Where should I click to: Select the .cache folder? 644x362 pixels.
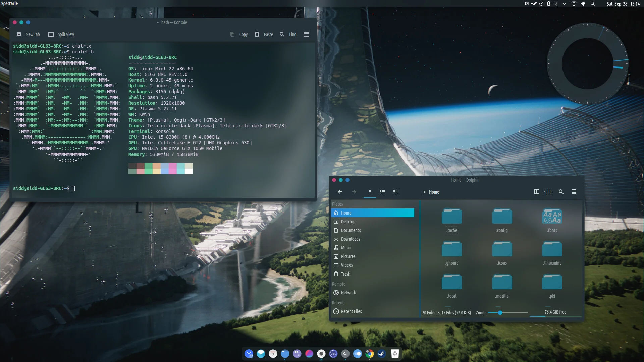pyautogui.click(x=452, y=220)
